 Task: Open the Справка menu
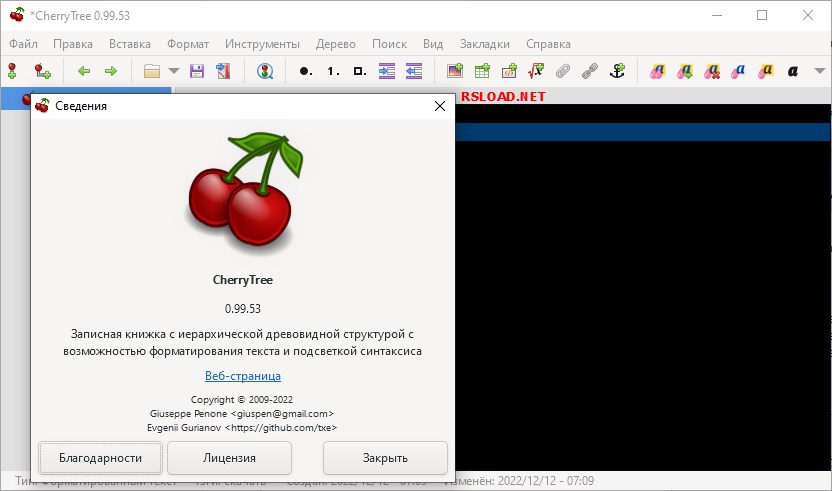548,44
